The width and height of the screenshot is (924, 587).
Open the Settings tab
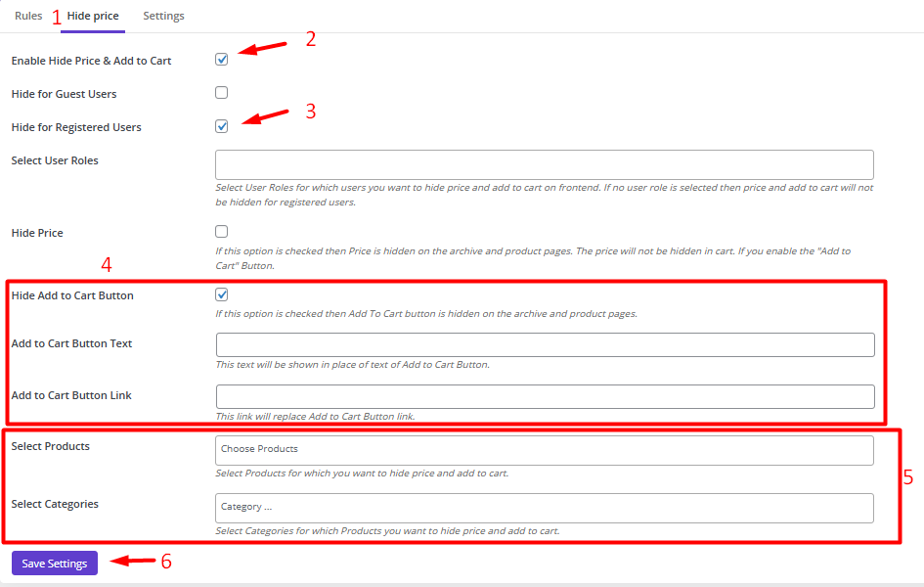[163, 16]
